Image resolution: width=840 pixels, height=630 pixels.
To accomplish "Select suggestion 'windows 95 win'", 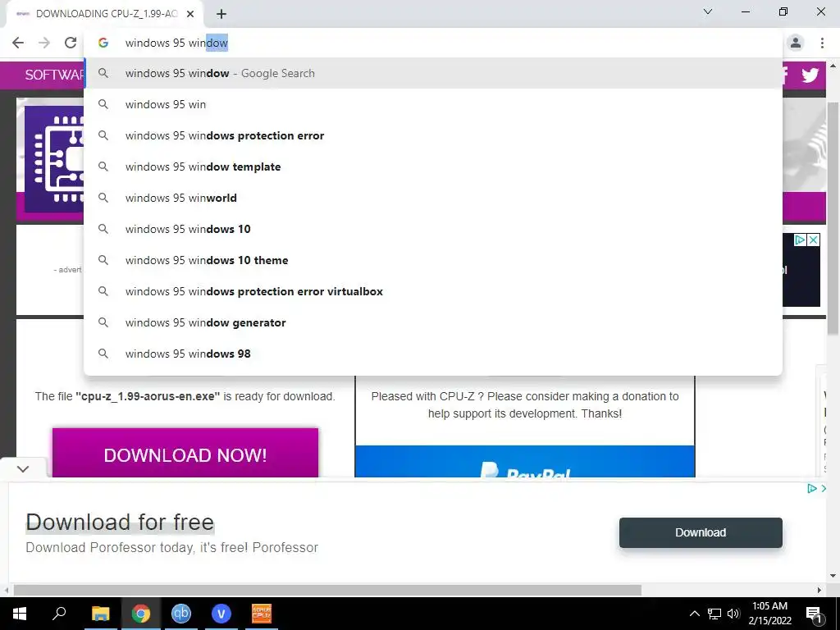I will (433, 104).
